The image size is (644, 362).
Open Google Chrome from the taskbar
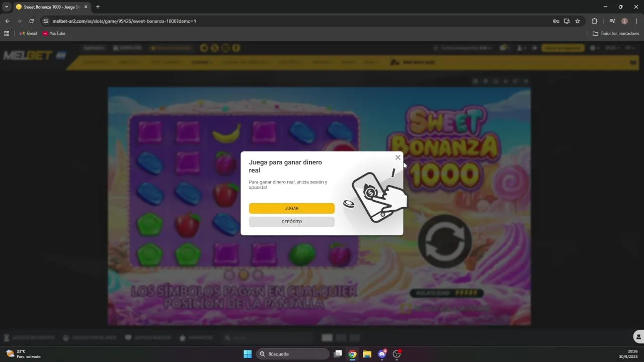(353, 354)
